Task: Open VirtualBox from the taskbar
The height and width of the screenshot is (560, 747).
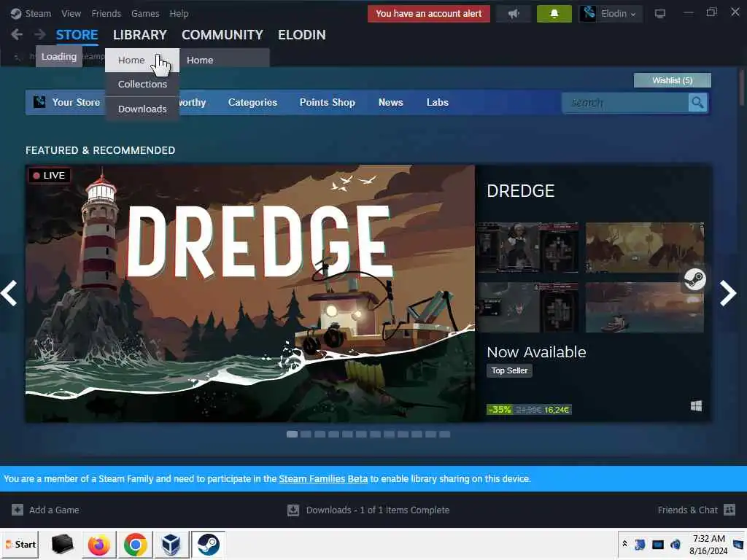Action: coord(171,544)
